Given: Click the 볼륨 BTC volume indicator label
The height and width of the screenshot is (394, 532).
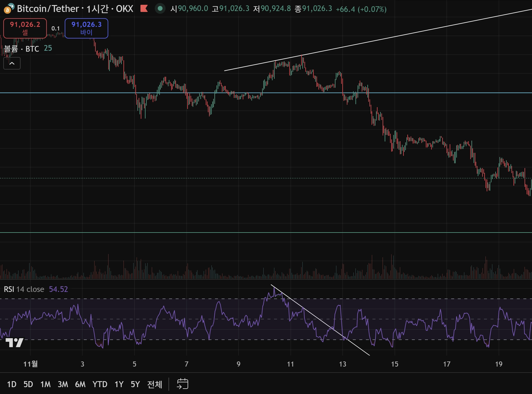Looking at the screenshot, I should click(x=21, y=49).
